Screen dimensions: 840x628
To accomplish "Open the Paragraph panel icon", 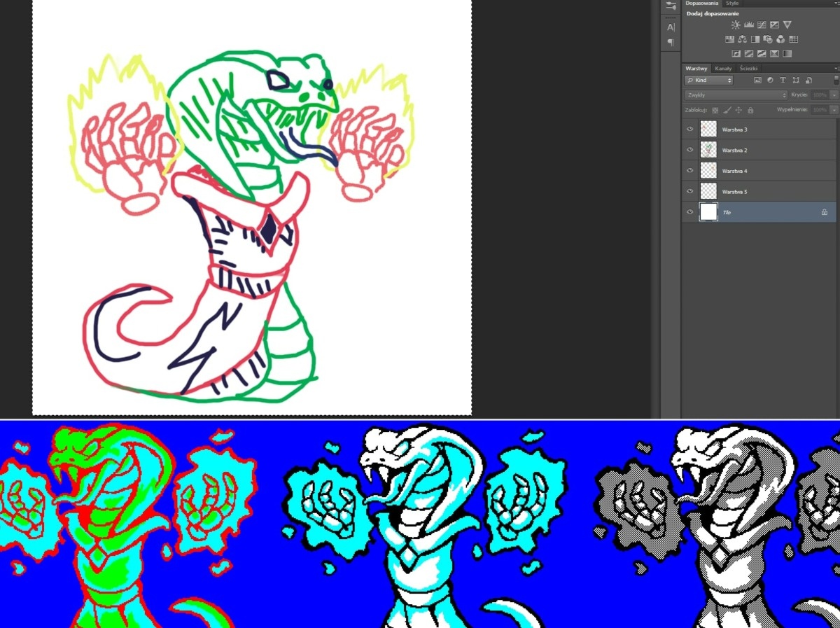I will (x=671, y=43).
